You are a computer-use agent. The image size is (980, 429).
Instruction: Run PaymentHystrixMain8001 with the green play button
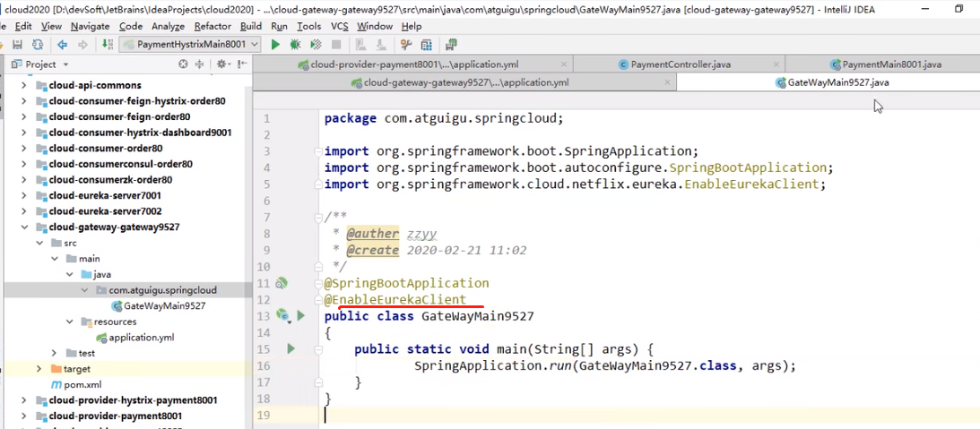coord(275,45)
